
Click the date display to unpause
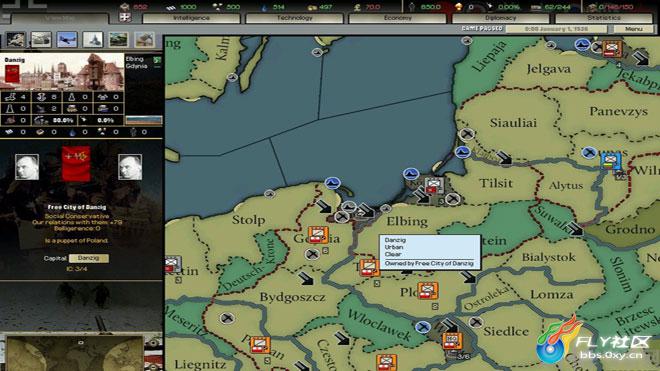pos(556,29)
